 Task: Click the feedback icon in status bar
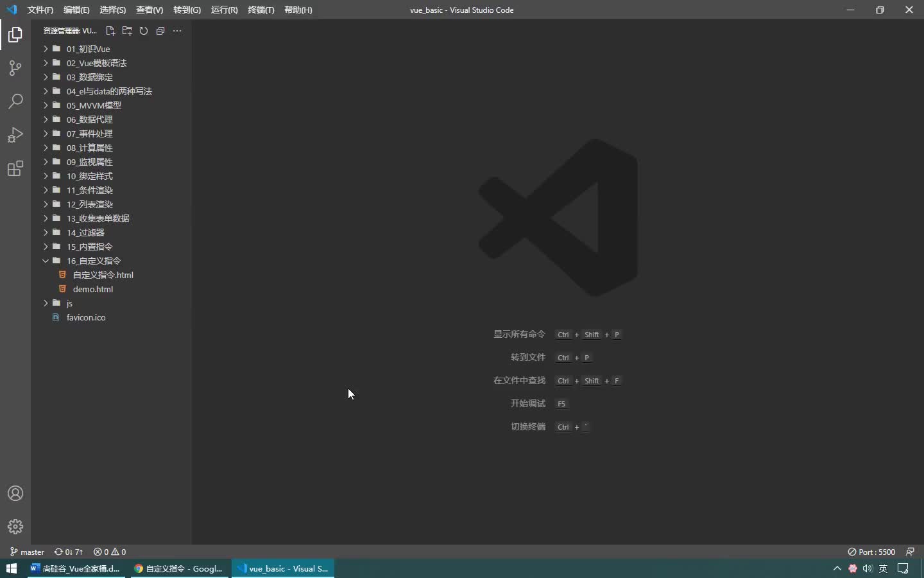(x=910, y=552)
